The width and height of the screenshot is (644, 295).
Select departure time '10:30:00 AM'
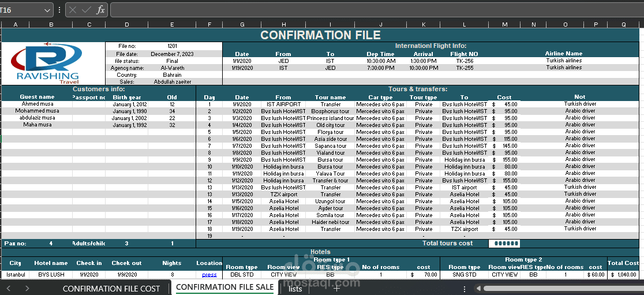pyautogui.click(x=381, y=61)
